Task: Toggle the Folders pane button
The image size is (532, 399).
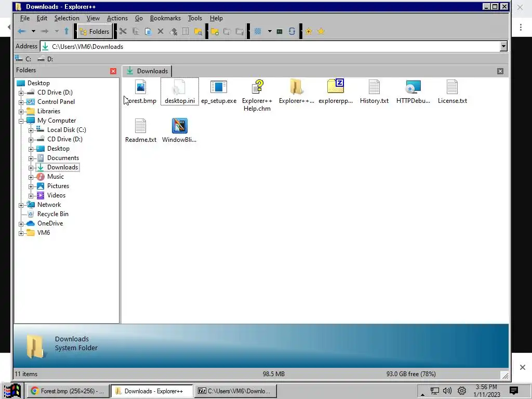Action: (95, 32)
